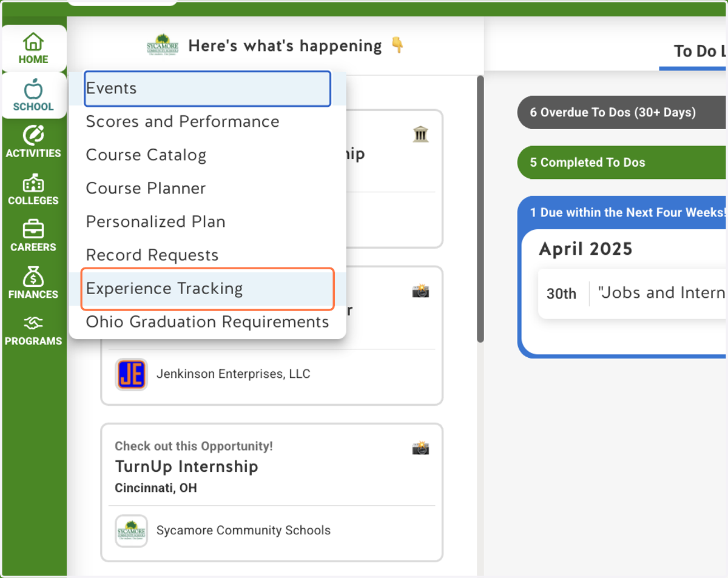Click the feed panel vertical scrollbar

pos(480,209)
